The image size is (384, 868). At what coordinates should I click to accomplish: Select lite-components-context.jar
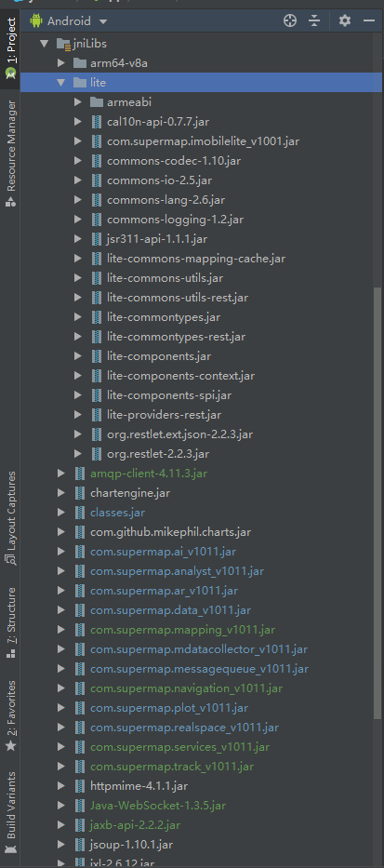(180, 376)
